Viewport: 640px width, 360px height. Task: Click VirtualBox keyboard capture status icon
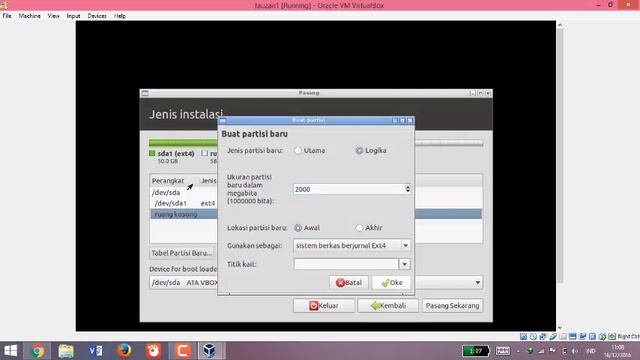[612, 336]
